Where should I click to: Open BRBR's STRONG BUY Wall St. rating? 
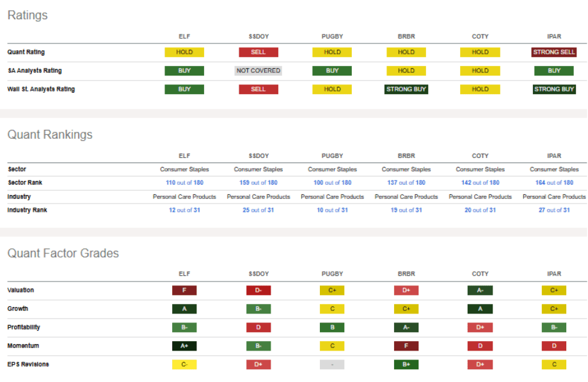click(x=406, y=90)
